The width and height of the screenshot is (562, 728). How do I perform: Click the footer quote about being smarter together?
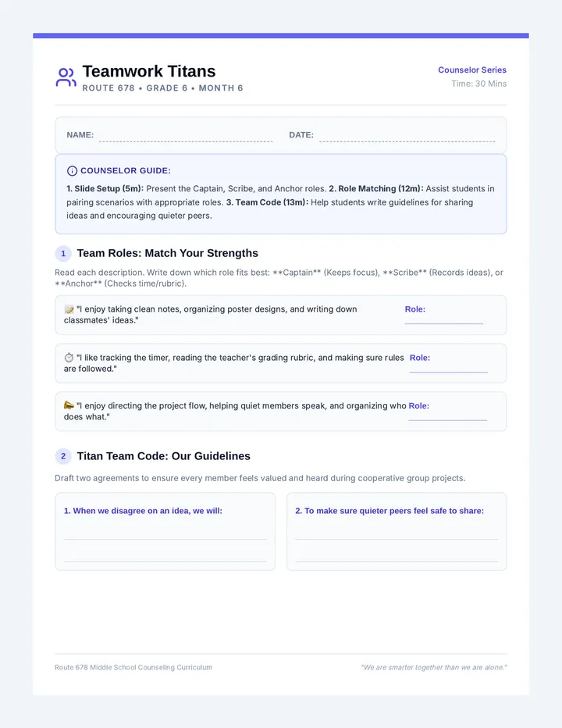[x=434, y=667]
